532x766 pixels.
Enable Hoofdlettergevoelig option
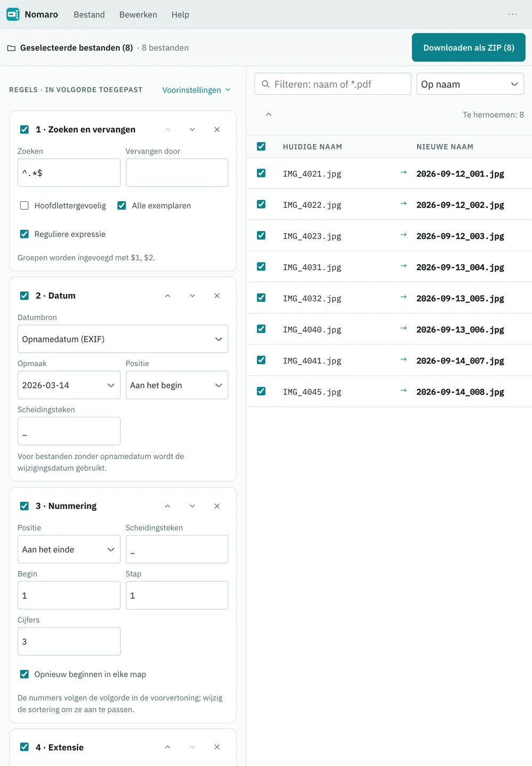(24, 205)
